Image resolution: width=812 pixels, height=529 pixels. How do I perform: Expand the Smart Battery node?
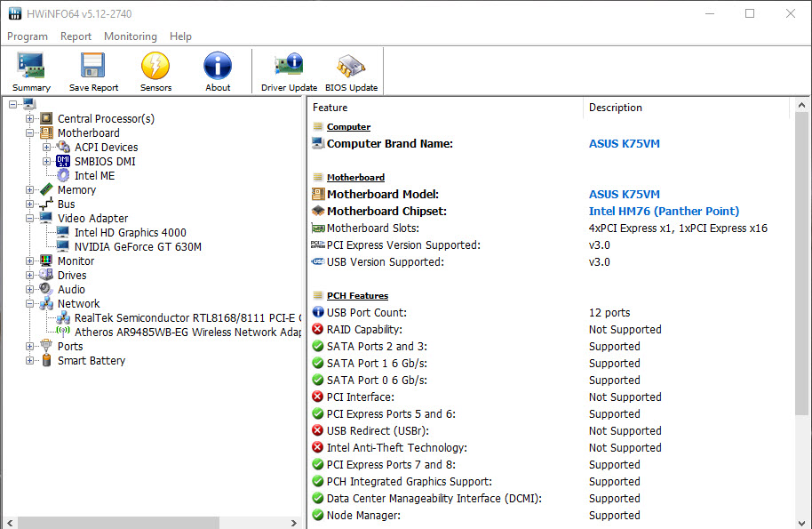[x=30, y=360]
